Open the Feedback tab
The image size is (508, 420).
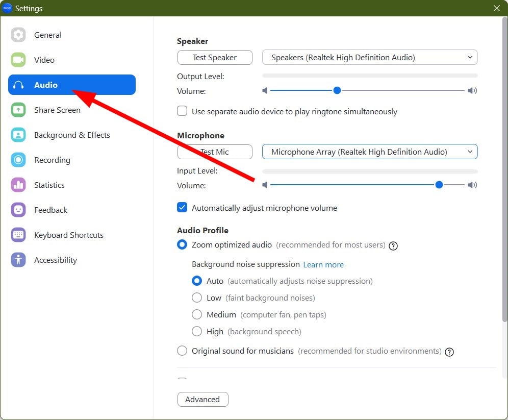[71, 210]
